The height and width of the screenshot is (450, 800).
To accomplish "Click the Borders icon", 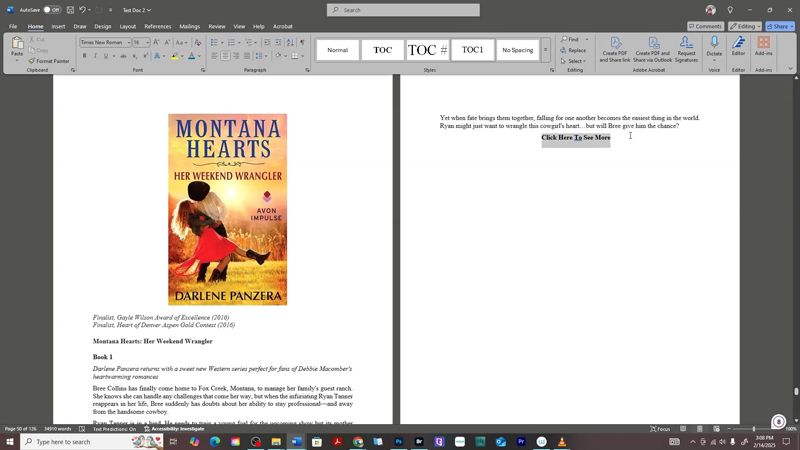I will [295, 56].
